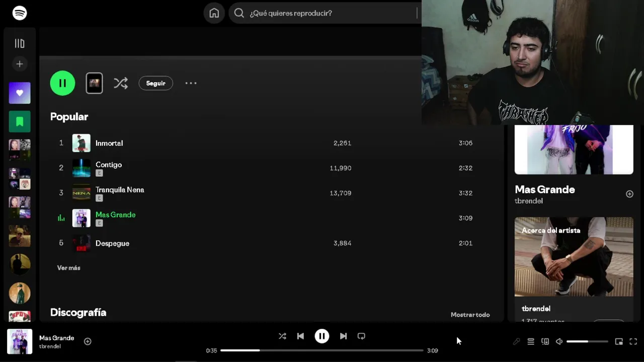
Task: Toggle repeat mode
Action: [x=361, y=336]
